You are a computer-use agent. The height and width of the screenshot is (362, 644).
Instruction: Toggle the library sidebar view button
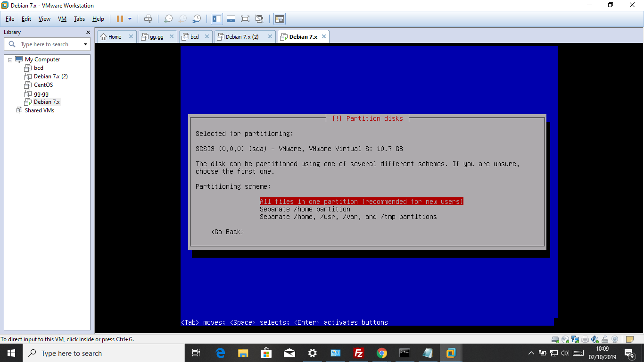pyautogui.click(x=217, y=19)
